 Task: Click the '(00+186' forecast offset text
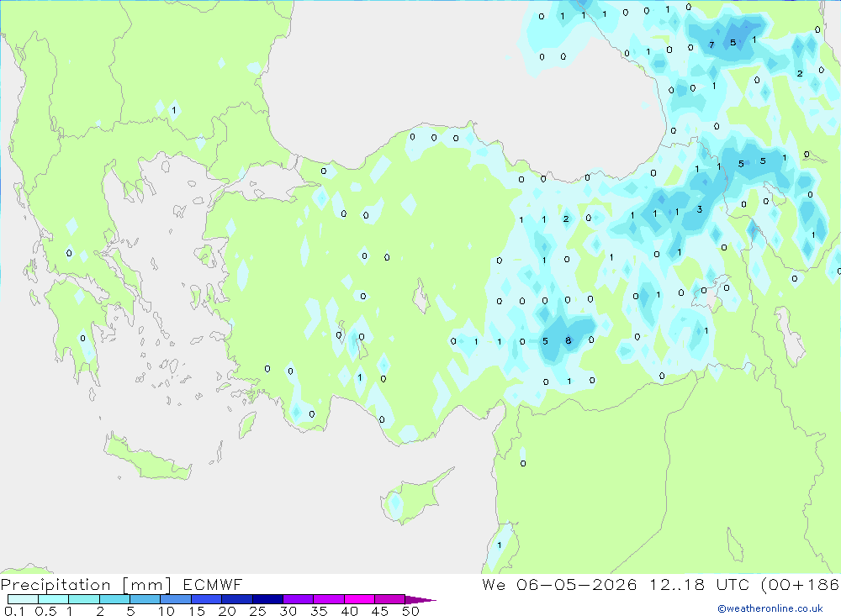tap(801, 584)
